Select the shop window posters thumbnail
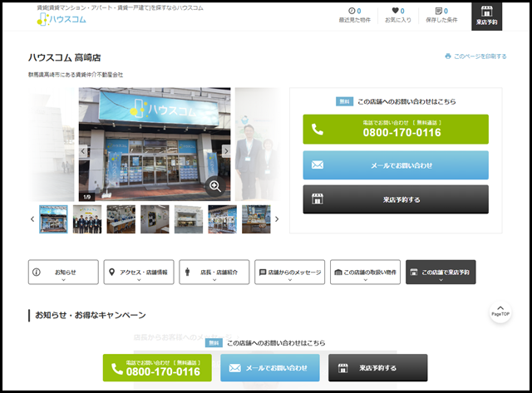The image size is (532, 393). pyautogui.click(x=223, y=219)
